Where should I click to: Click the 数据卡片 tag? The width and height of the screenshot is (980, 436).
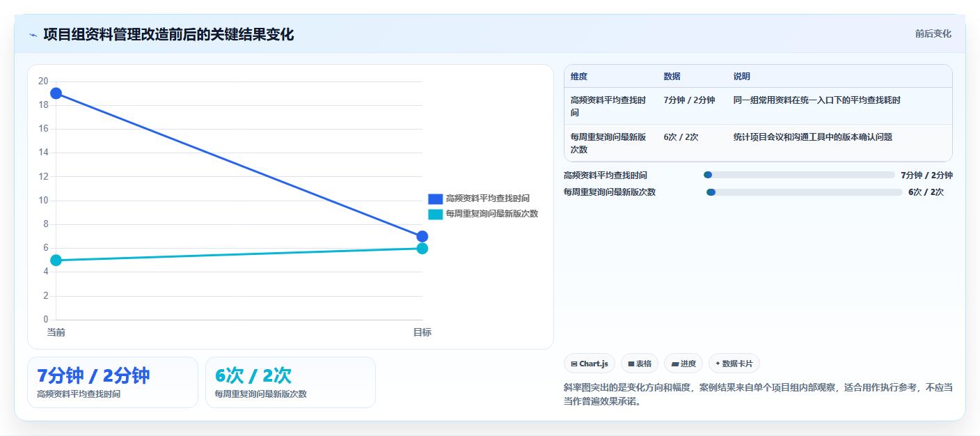[x=734, y=364]
